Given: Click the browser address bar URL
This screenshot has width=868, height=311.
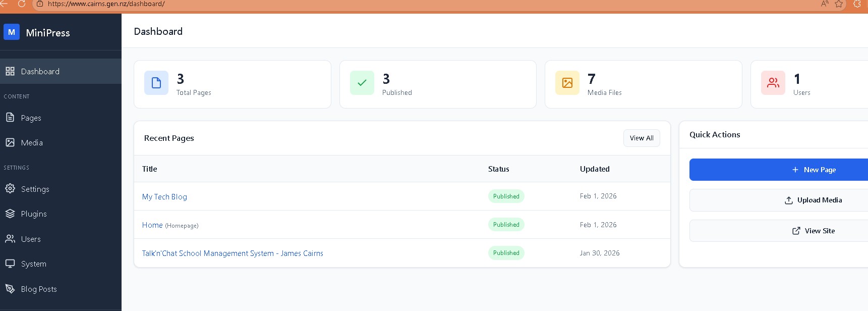Looking at the screenshot, I should (x=106, y=4).
